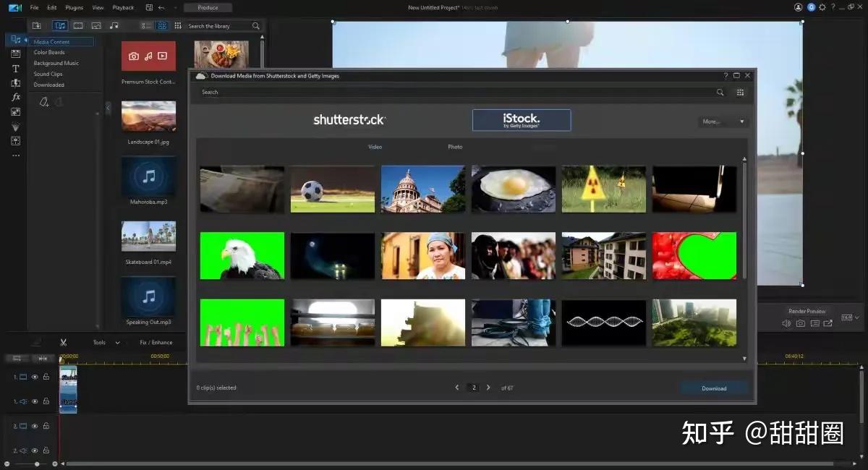
Task: Click the user account icon
Action: pos(799,7)
